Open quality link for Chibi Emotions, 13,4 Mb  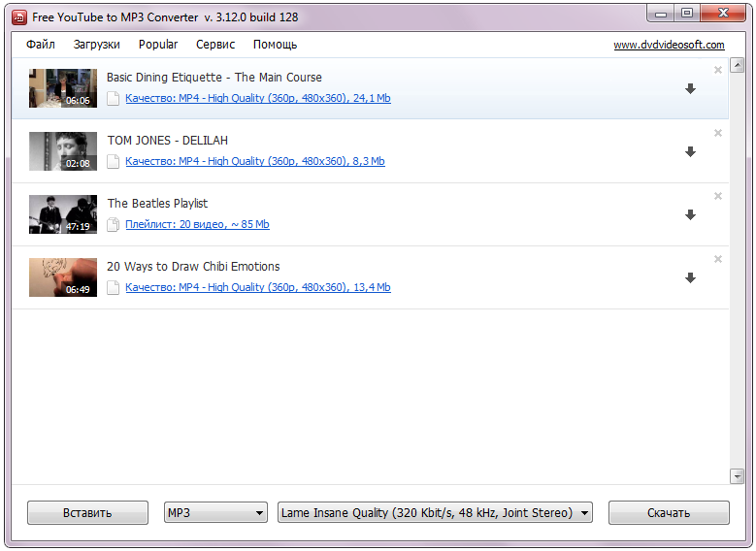(x=258, y=288)
